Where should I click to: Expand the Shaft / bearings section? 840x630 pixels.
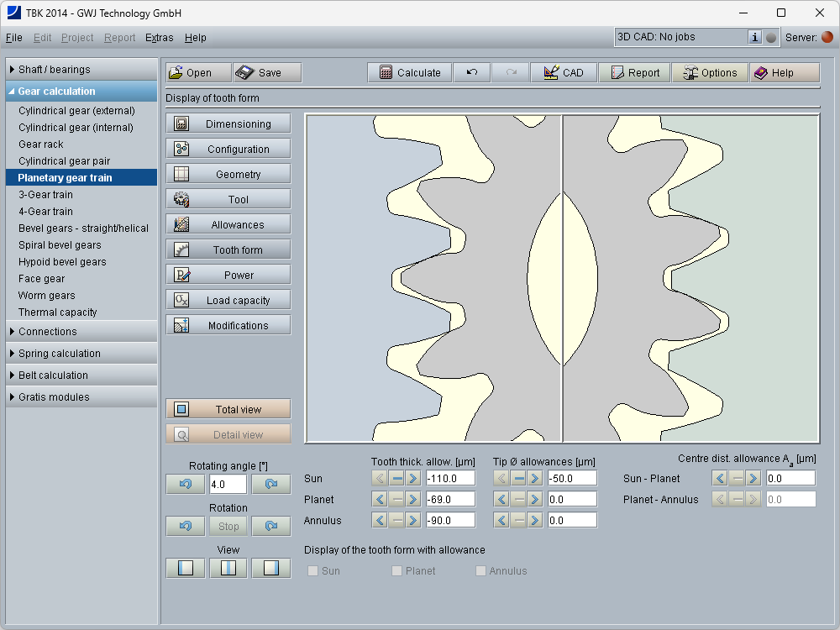click(80, 70)
